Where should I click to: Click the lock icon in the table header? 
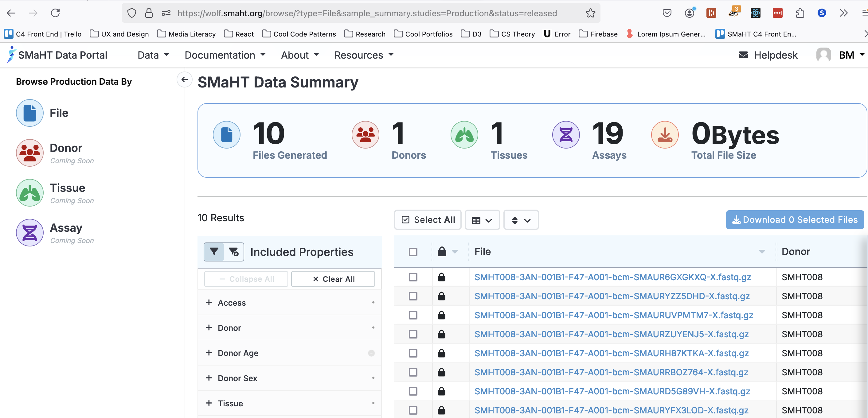point(442,251)
